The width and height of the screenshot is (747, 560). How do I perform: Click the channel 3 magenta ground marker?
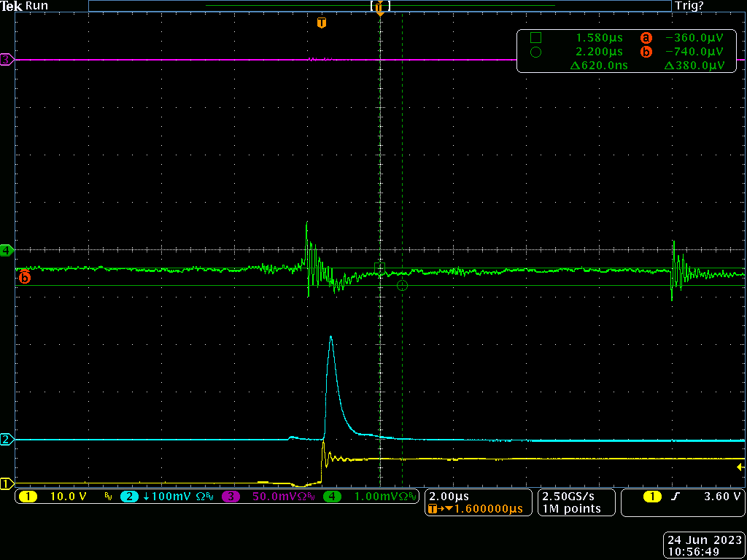click(x=7, y=60)
